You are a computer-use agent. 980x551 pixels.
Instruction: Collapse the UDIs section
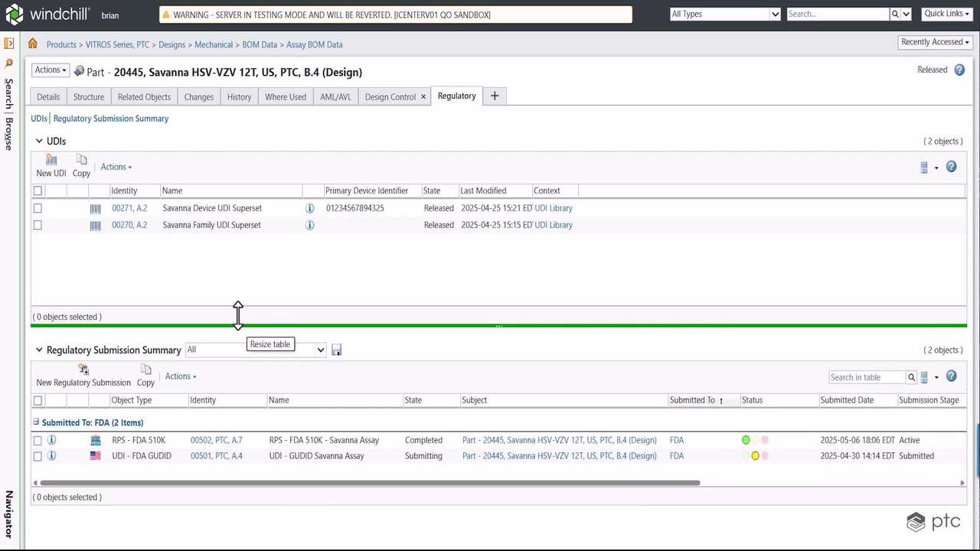click(x=38, y=142)
